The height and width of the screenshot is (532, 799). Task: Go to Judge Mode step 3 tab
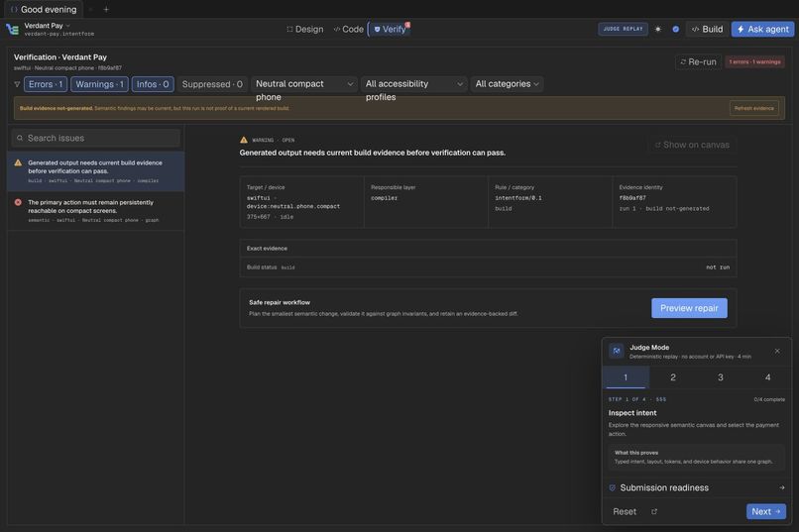721,377
